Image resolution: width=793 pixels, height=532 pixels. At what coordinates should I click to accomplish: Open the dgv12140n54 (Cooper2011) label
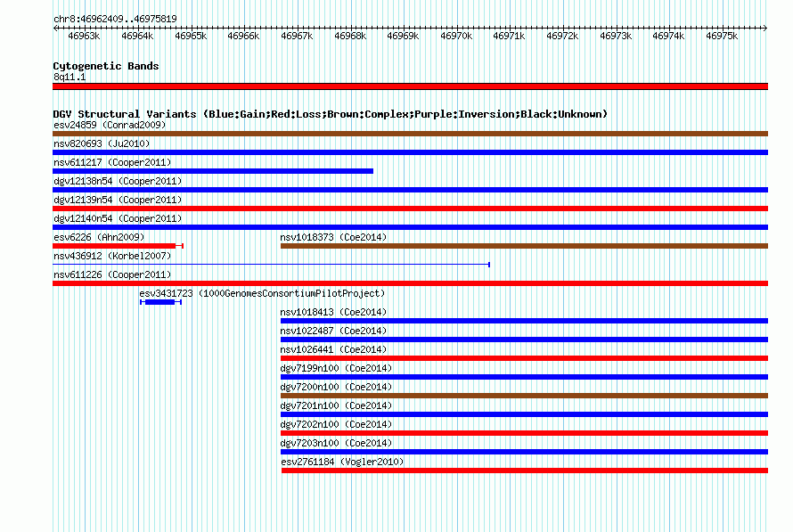(118, 218)
